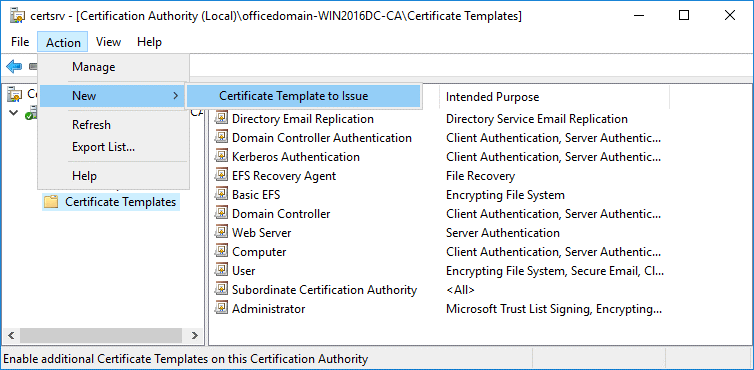Viewport: 754px width, 370px height.
Task: Select New in the Action menu
Action: pyautogui.click(x=112, y=96)
